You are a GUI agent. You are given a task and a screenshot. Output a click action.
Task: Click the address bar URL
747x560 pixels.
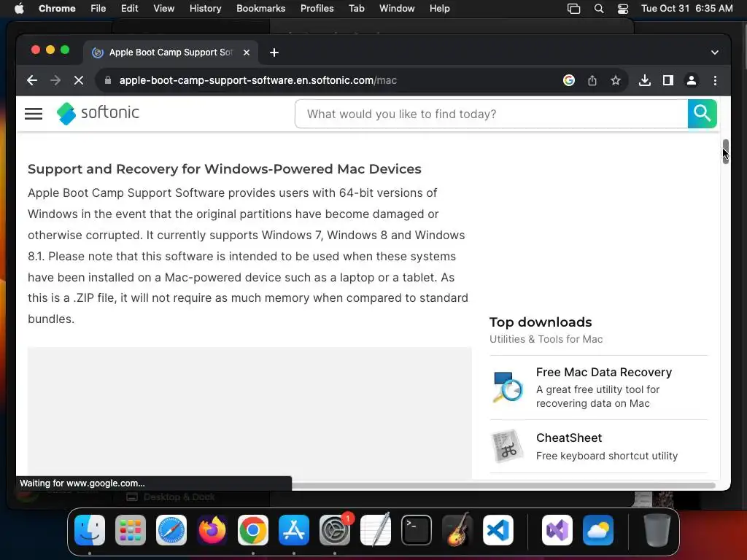[x=258, y=80]
